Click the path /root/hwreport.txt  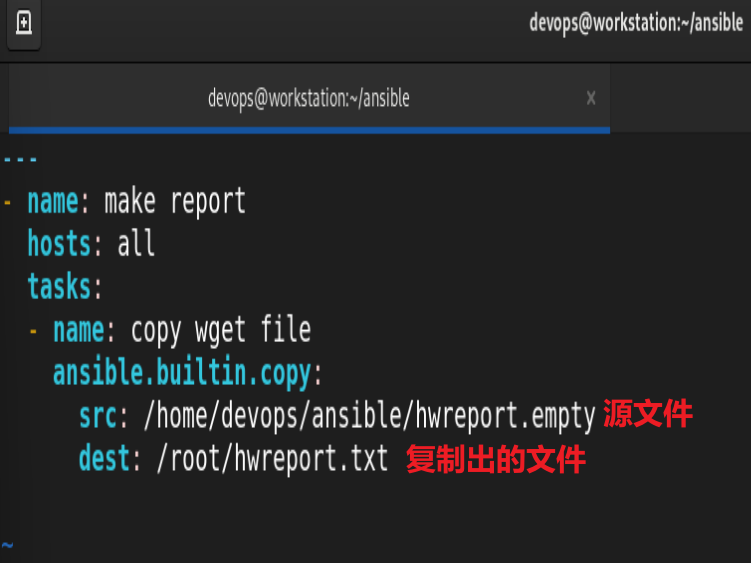pos(272,459)
